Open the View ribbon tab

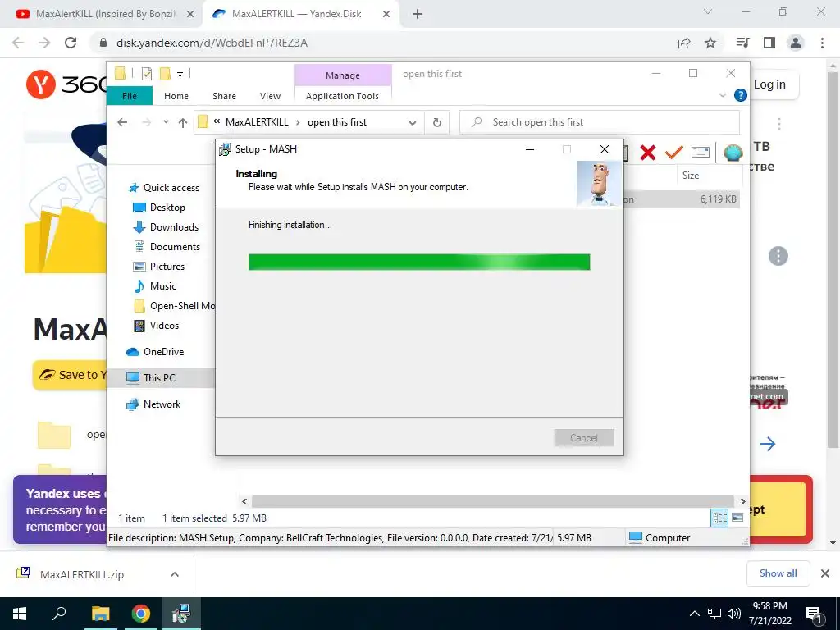coord(270,96)
